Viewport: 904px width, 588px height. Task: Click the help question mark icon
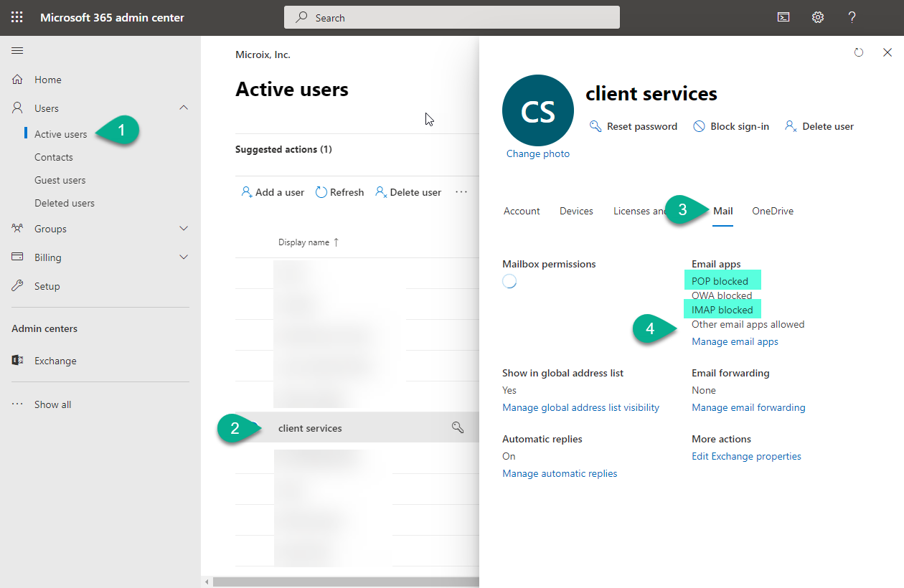coord(852,17)
